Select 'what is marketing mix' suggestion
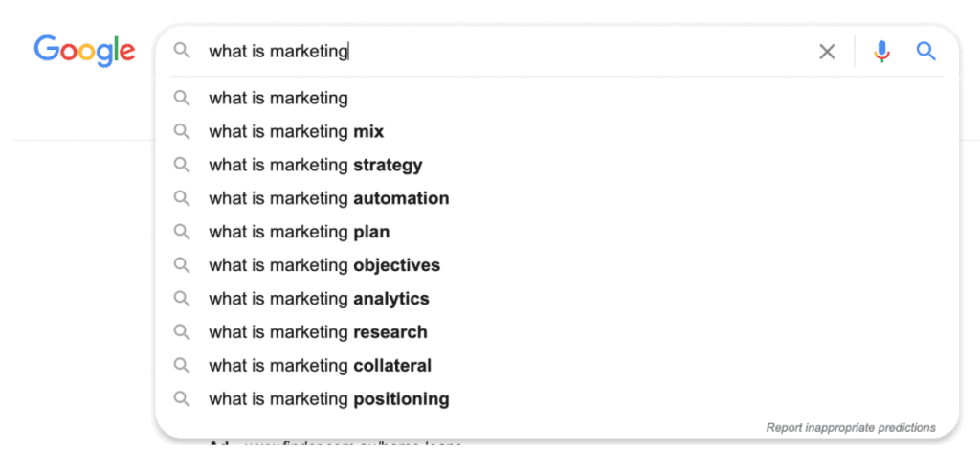Screen dimensions: 980x452 point(296,131)
